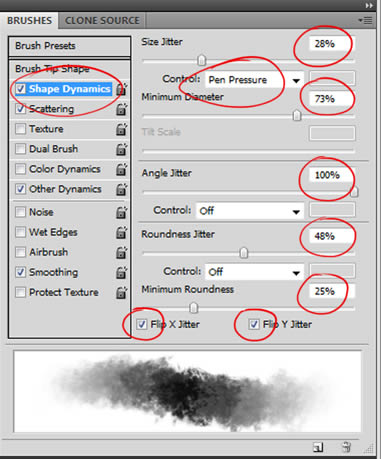The height and width of the screenshot is (459, 381).
Task: Collapse the panel with the double arrows
Action: tap(369, 6)
